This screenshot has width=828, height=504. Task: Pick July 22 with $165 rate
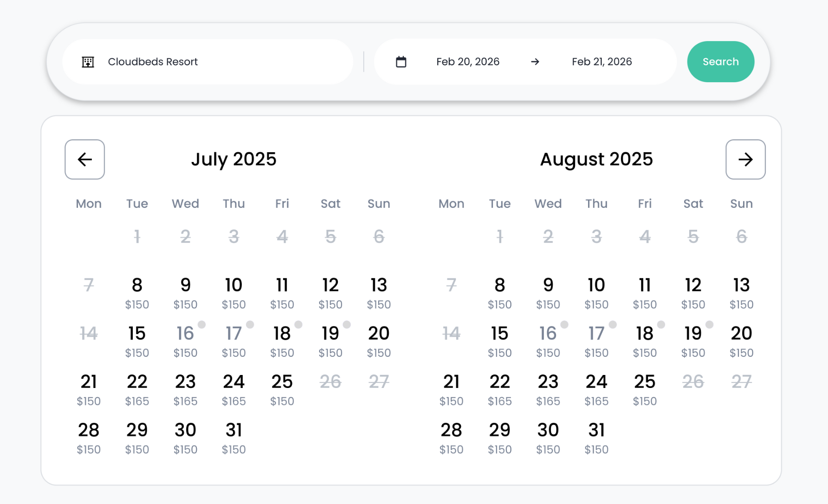tap(137, 389)
